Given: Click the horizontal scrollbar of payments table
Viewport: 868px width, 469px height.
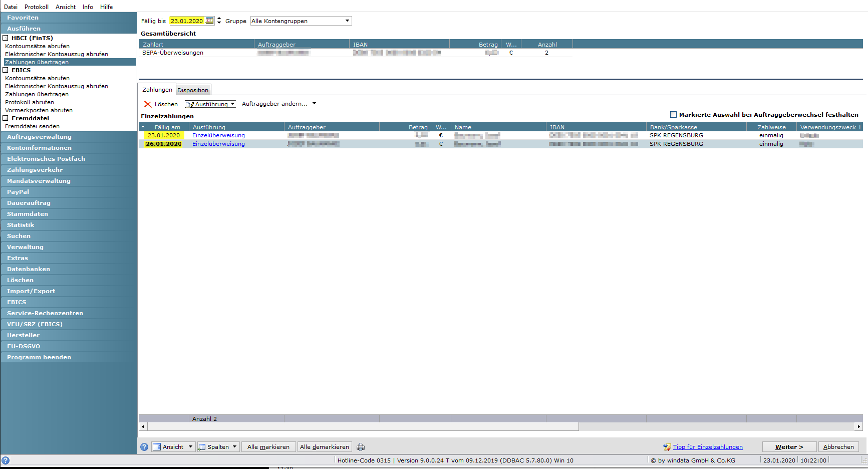Looking at the screenshot, I should (x=501, y=427).
